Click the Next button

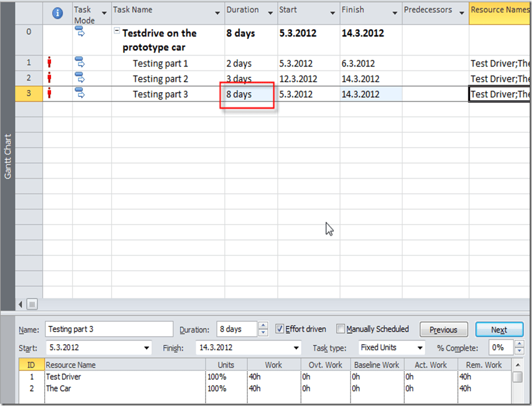(x=499, y=329)
